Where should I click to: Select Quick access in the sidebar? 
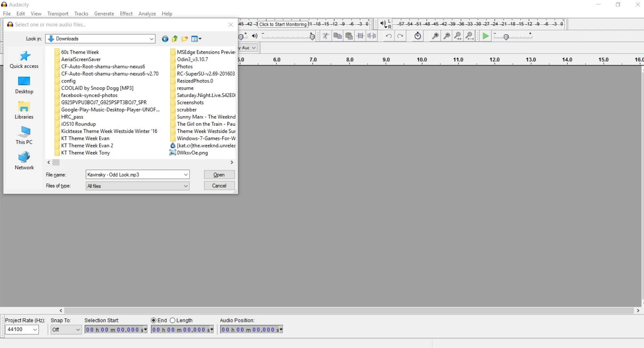click(24, 60)
